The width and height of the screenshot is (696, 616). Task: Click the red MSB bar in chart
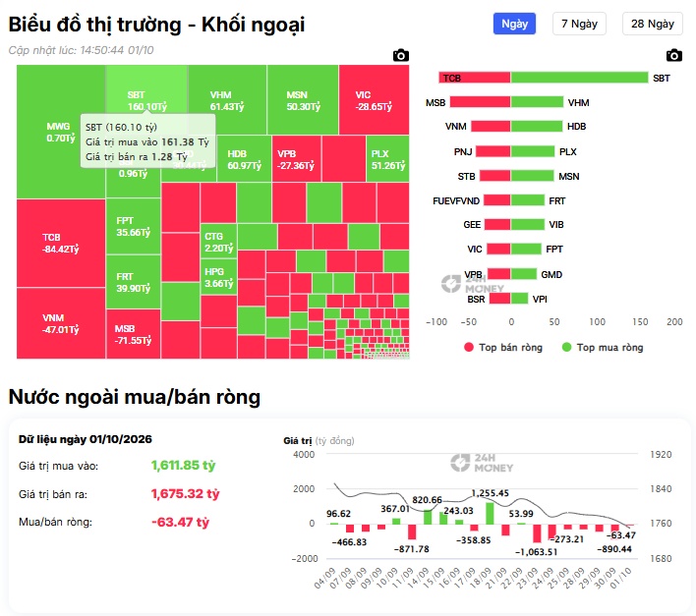480,102
